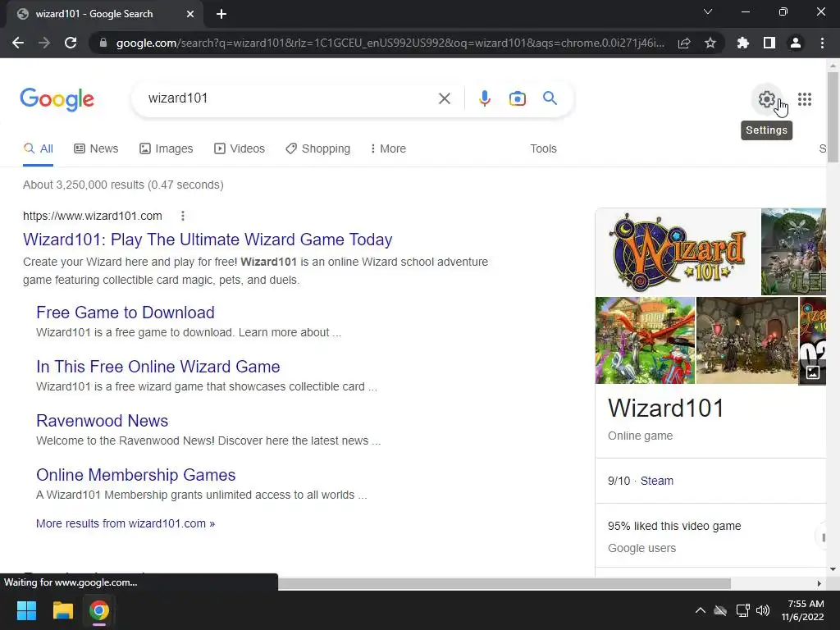Click the horizontal scrollbar thumb

pos(504,583)
